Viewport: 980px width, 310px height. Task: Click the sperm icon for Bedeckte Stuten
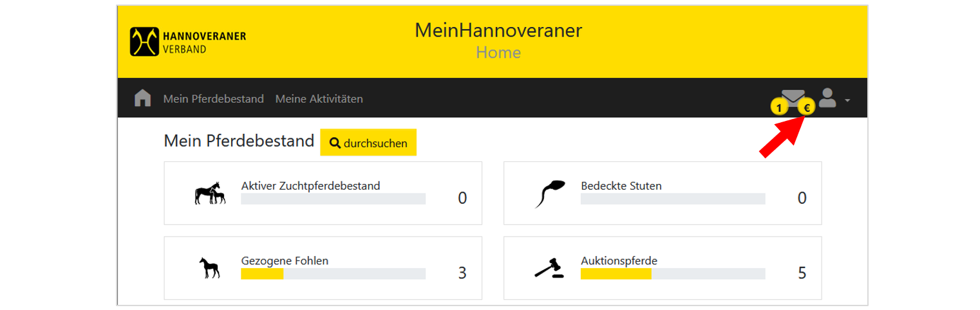pyautogui.click(x=549, y=193)
